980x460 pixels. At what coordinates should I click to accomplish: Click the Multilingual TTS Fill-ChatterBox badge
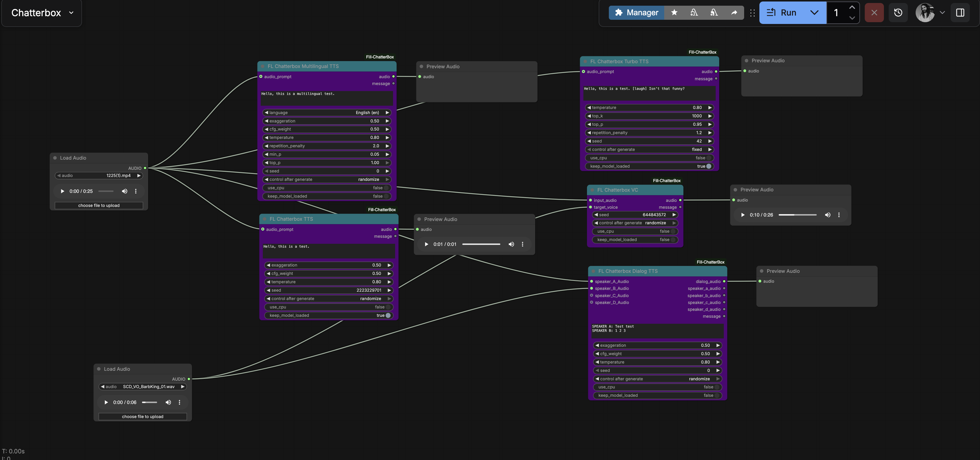380,57
